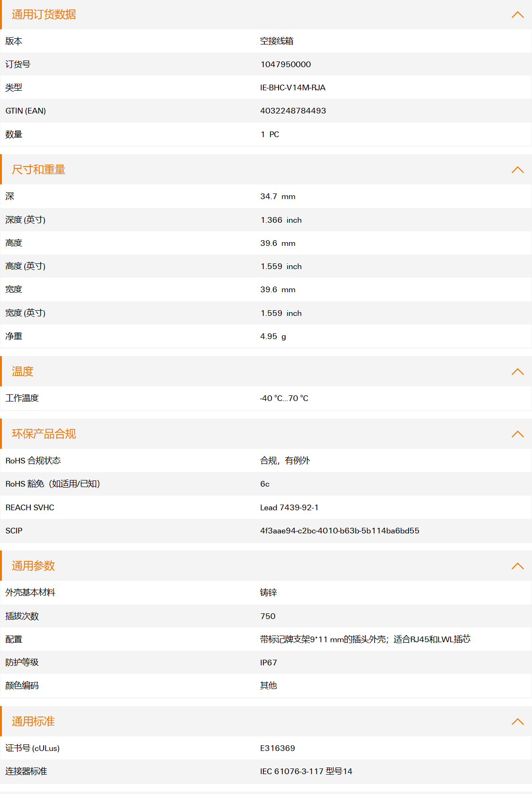Click the 宽度 (英寸) row label
Screen dimensions: 532x794
point(26,313)
